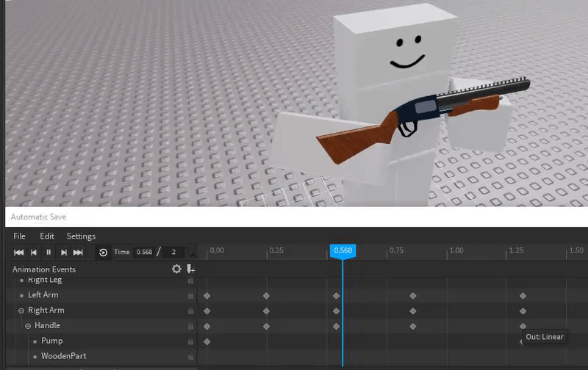Open the File menu
This screenshot has height=370, width=588.
(x=20, y=236)
